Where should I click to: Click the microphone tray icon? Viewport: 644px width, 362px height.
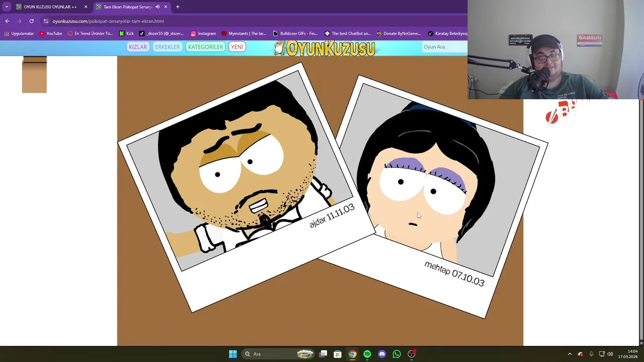click(x=591, y=354)
